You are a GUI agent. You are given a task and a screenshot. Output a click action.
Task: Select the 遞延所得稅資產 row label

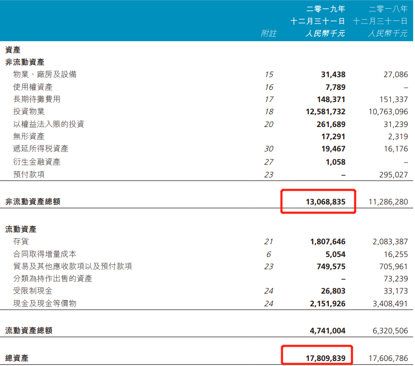(41, 149)
